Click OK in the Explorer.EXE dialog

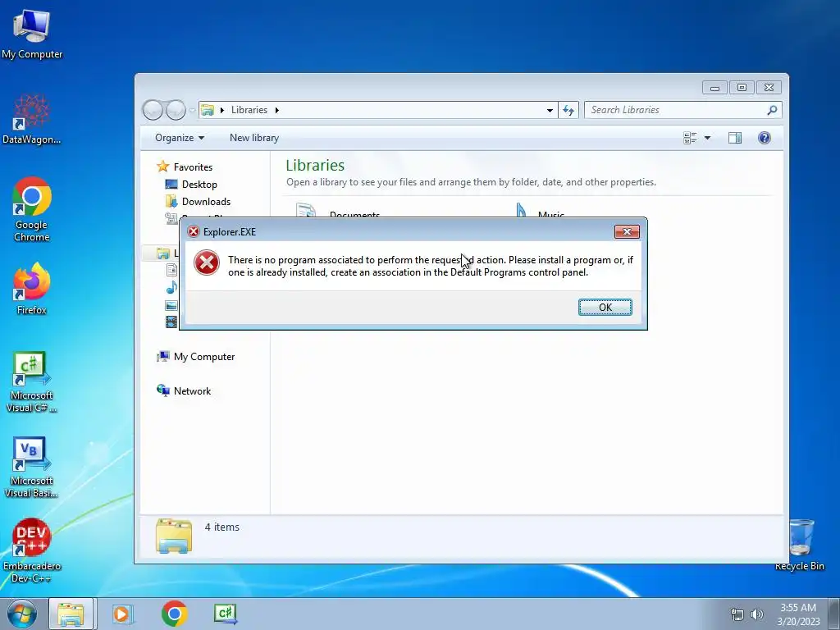(605, 307)
